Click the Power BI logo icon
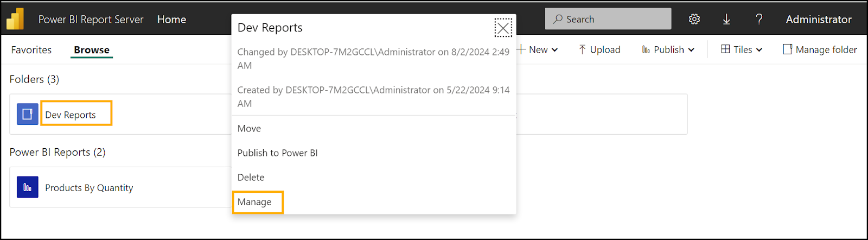This screenshot has width=868, height=240. [15, 18]
